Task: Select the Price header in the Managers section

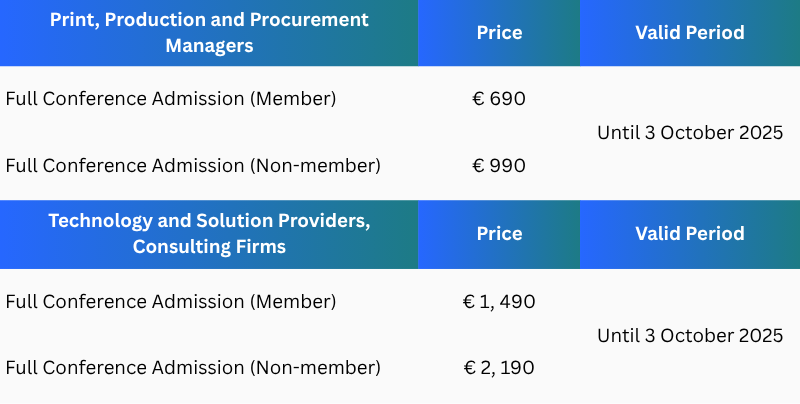Action: point(499,33)
